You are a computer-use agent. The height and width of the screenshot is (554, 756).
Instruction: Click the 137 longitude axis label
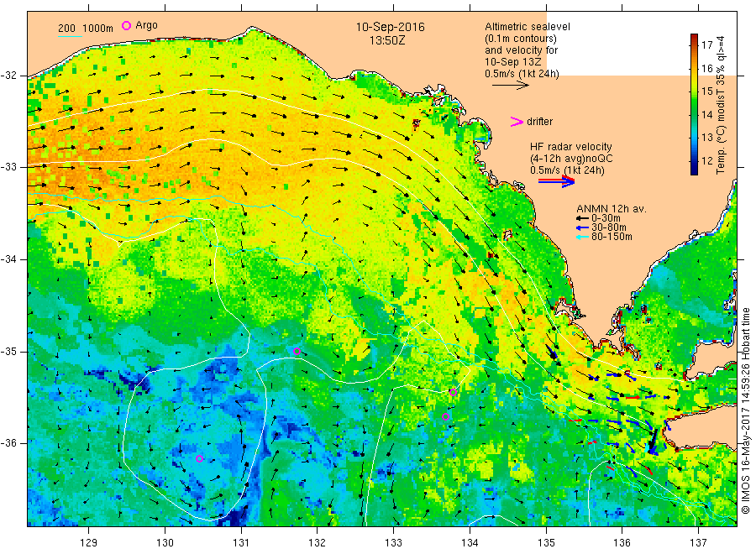698,543
